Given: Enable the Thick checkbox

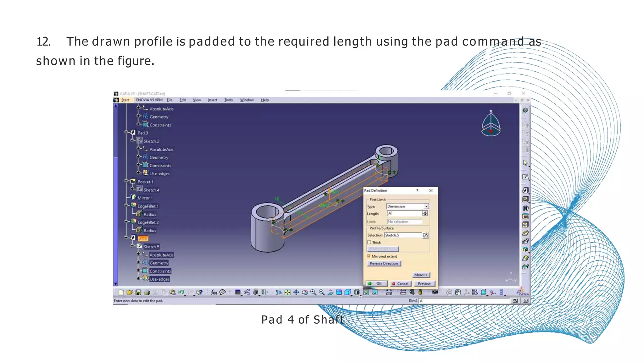Looking at the screenshot, I should (x=369, y=242).
